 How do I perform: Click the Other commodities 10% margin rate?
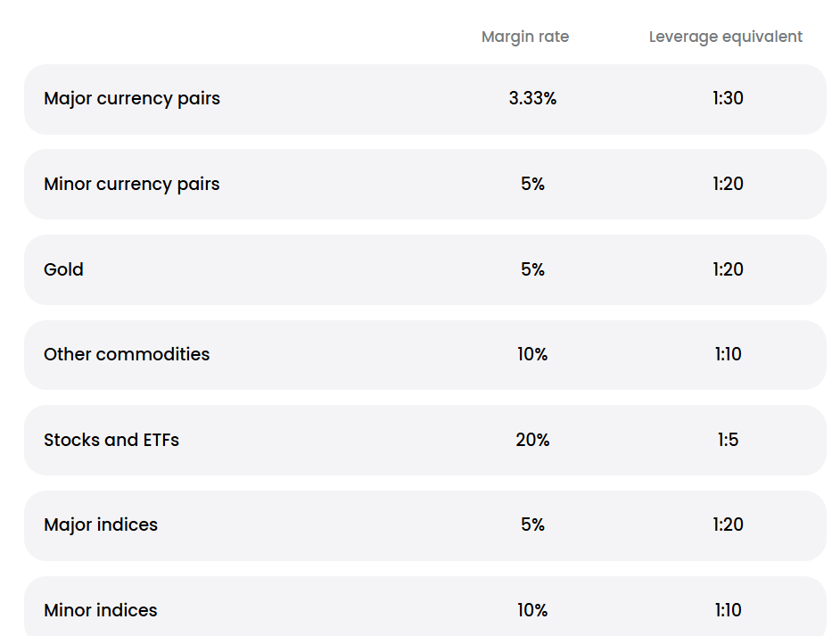(532, 354)
